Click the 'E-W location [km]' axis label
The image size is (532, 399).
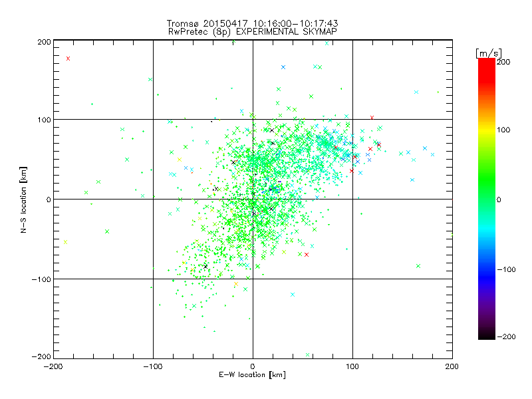(x=252, y=374)
